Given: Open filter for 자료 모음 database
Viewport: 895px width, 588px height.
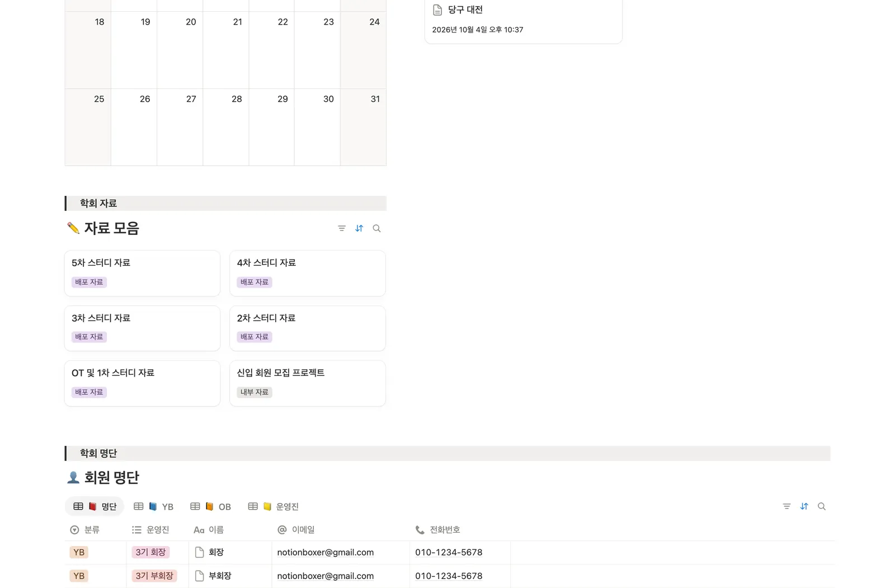Looking at the screenshot, I should tap(342, 228).
